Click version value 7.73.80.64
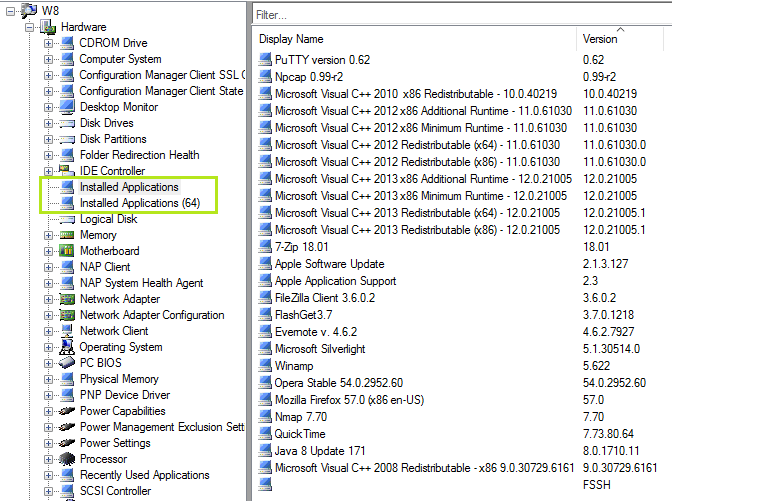Screen dimensions: 760x501 608,434
